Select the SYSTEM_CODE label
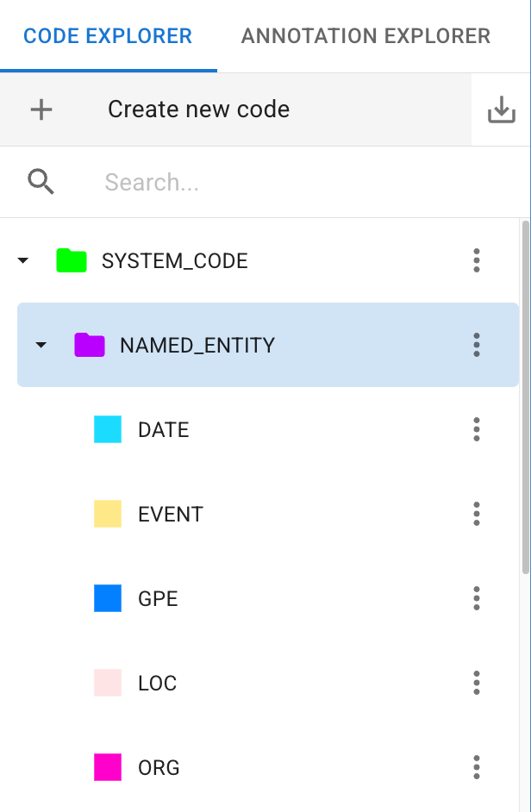531x812 pixels. 175,261
